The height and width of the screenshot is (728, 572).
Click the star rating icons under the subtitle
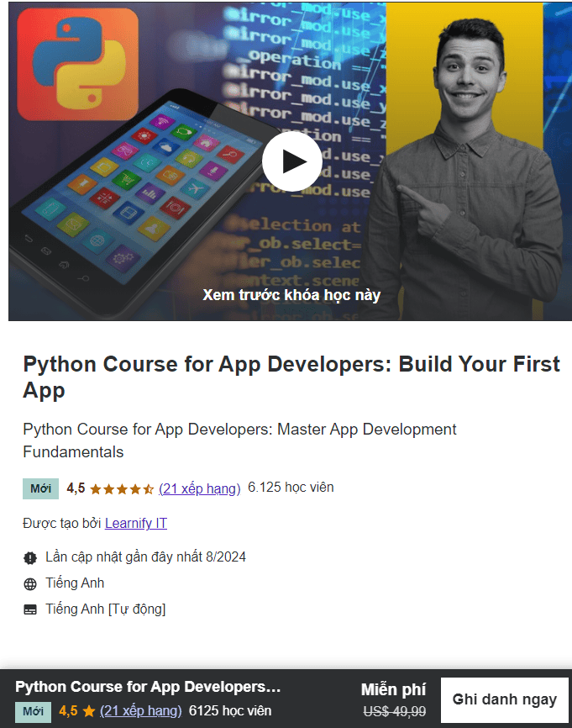(122, 489)
